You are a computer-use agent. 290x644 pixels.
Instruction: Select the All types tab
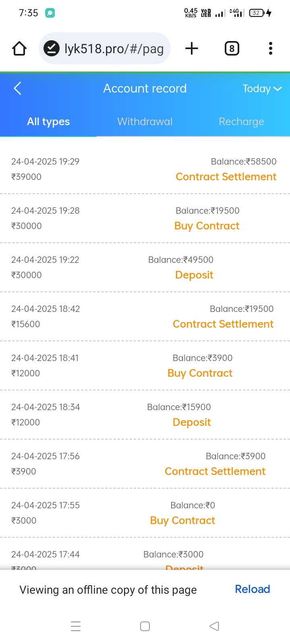pyautogui.click(x=48, y=122)
